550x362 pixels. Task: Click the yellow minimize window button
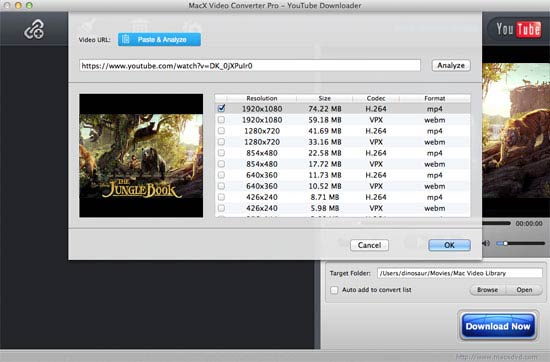[x=19, y=5]
